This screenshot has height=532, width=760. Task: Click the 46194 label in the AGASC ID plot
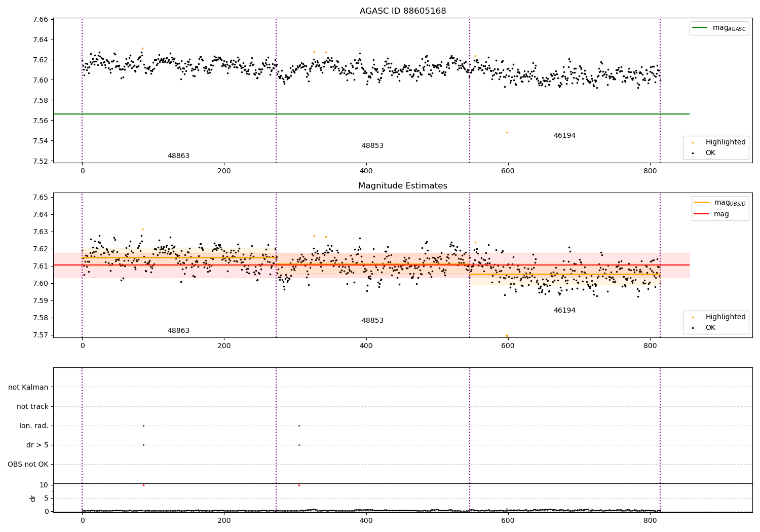564,136
